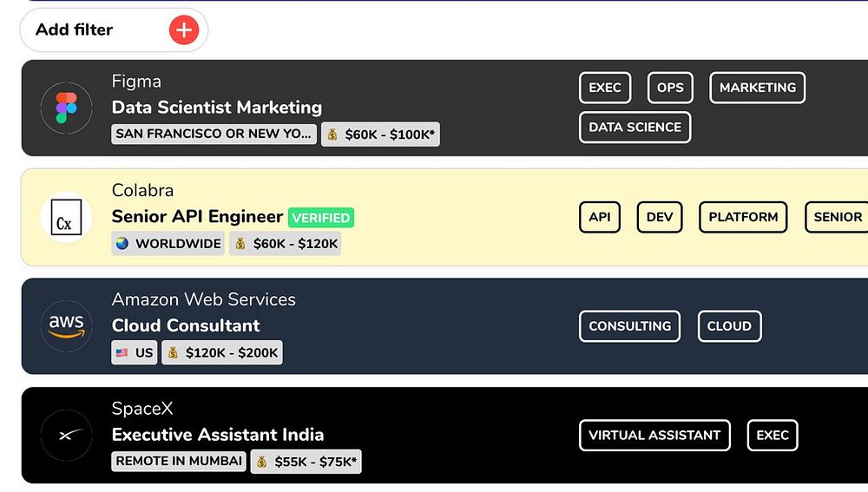
Task: Filter by the PLATFORM tag
Action: (x=743, y=217)
